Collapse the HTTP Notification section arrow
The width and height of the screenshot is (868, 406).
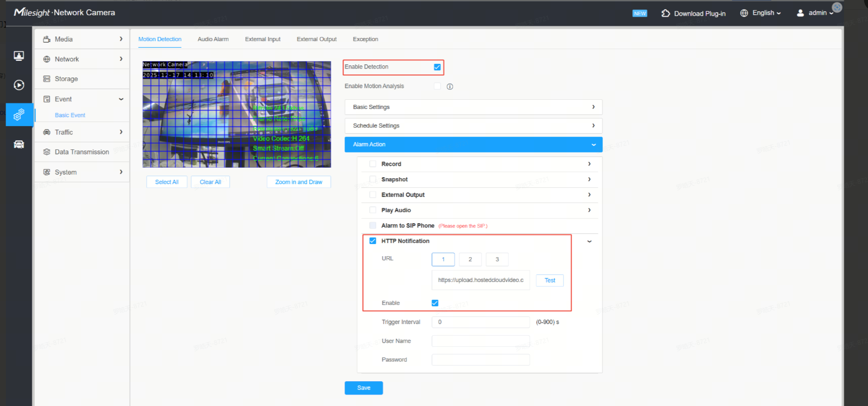[x=589, y=241]
